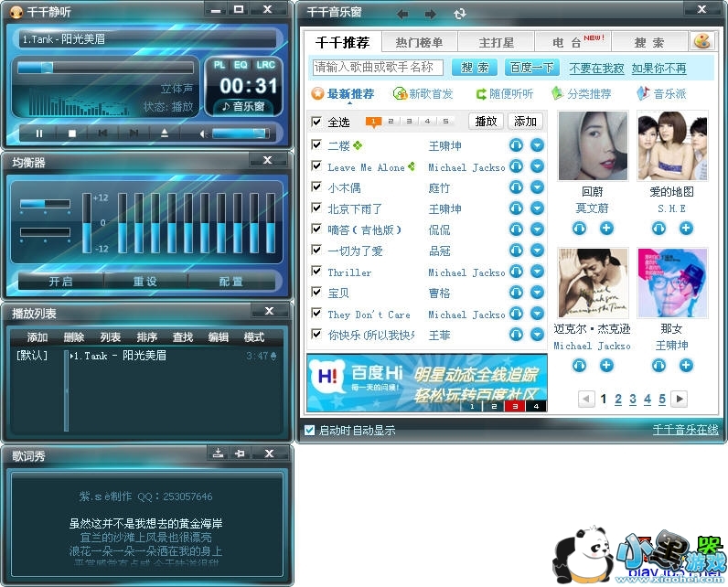Skip to the next track
The height and width of the screenshot is (587, 728).
coord(134,133)
